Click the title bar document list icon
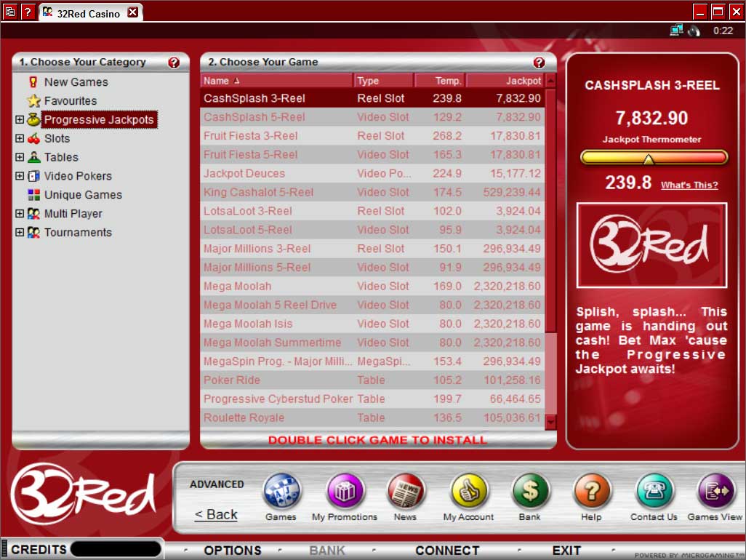The width and height of the screenshot is (746, 560). 10,12
